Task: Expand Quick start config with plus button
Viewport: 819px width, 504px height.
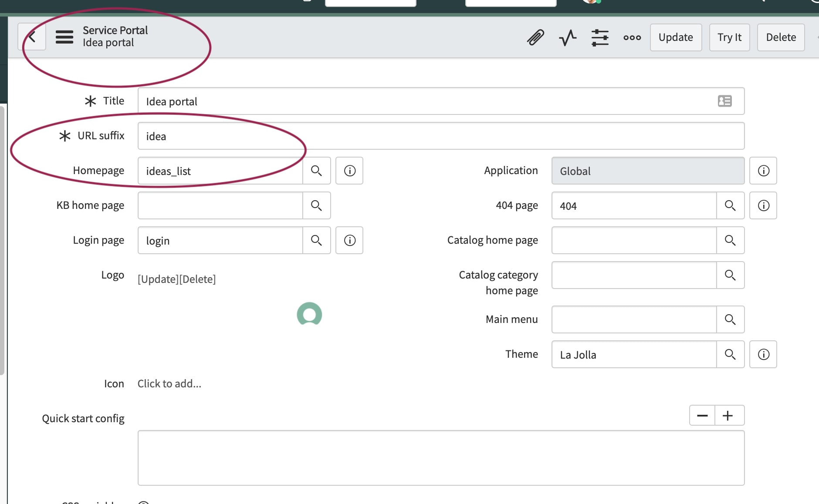Action: tap(728, 415)
